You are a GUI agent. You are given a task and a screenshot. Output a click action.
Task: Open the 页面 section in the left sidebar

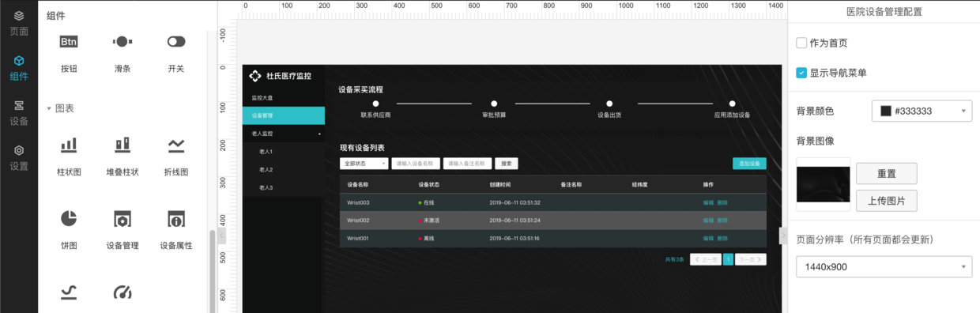[x=19, y=23]
